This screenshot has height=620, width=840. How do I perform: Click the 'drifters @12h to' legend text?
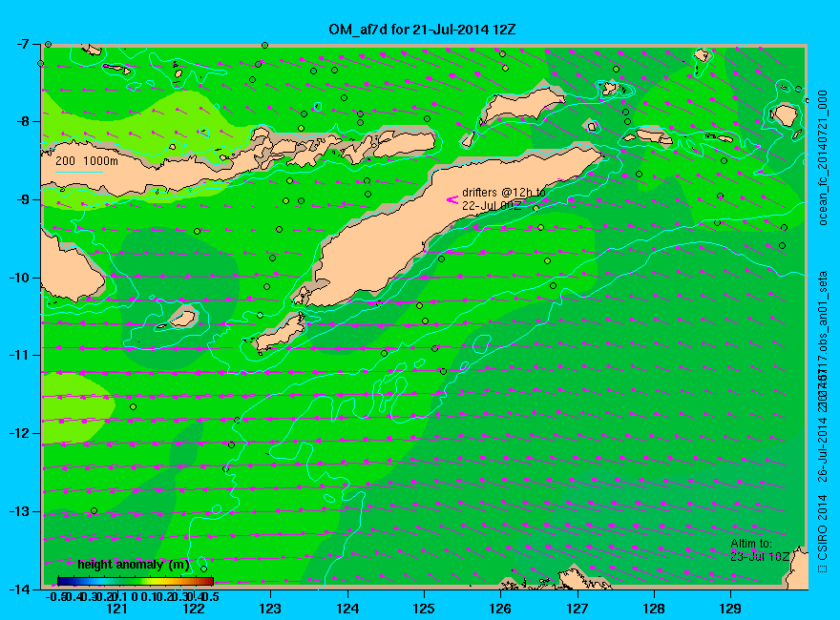tap(504, 193)
